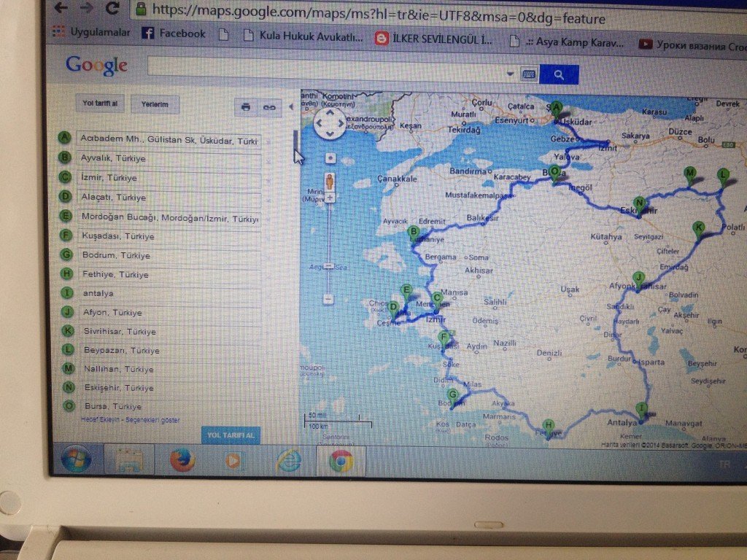Click the Bodrum, Türkiye destination field
This screenshot has width=747, height=560.
point(168,255)
